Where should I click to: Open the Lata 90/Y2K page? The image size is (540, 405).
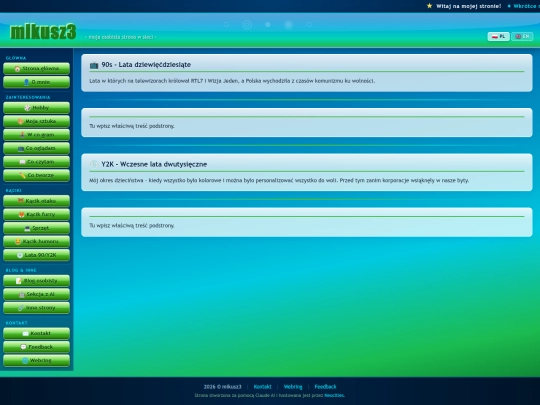[36, 255]
